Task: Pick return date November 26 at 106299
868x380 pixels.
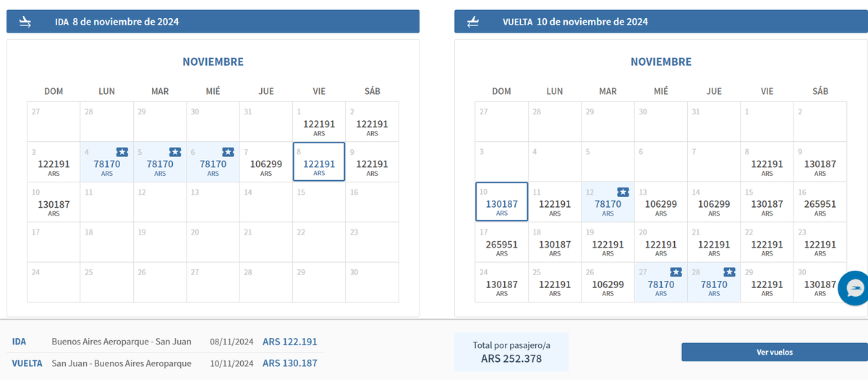Action: coord(608,284)
